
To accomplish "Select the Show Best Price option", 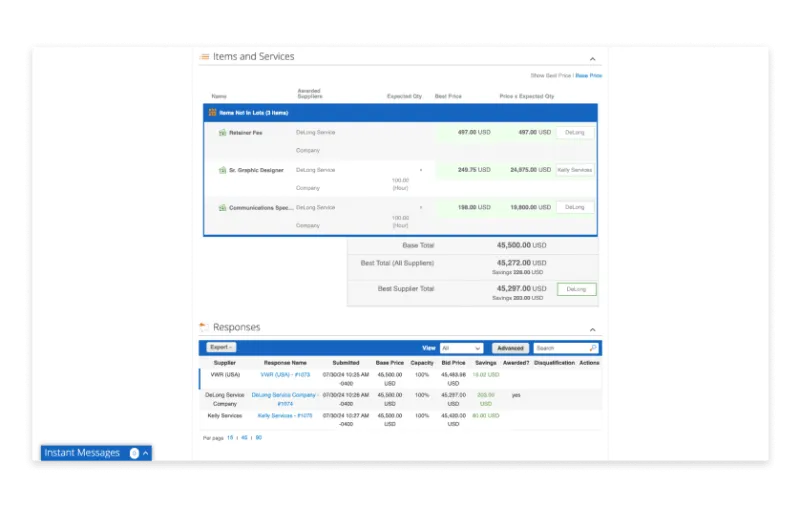I will (551, 75).
